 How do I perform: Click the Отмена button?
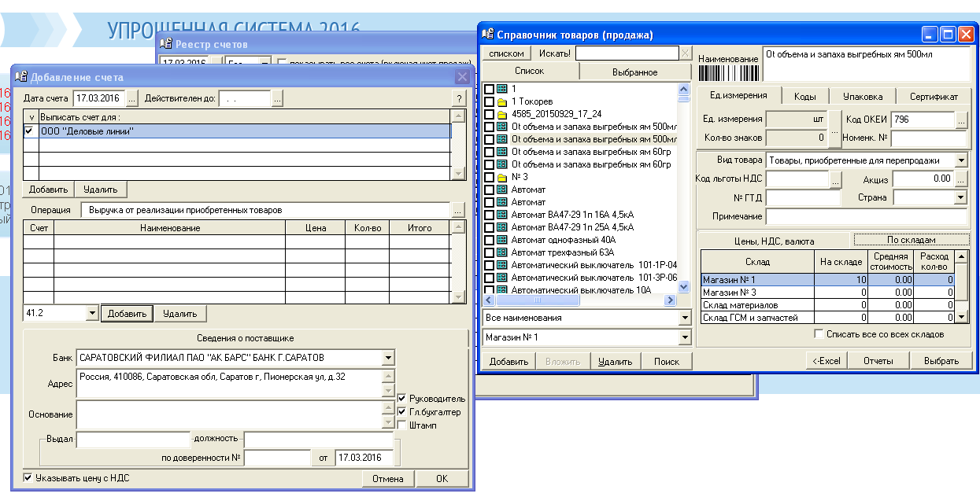[387, 479]
